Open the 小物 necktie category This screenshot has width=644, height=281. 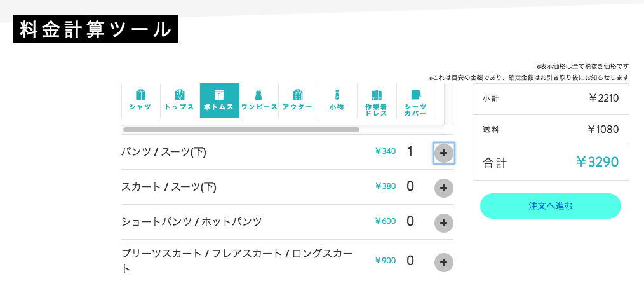(337, 101)
